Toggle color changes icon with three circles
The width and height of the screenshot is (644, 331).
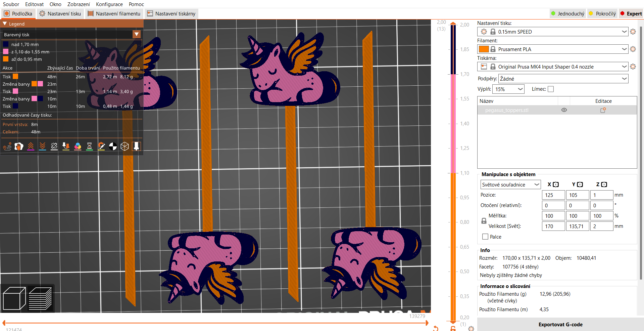(78, 147)
